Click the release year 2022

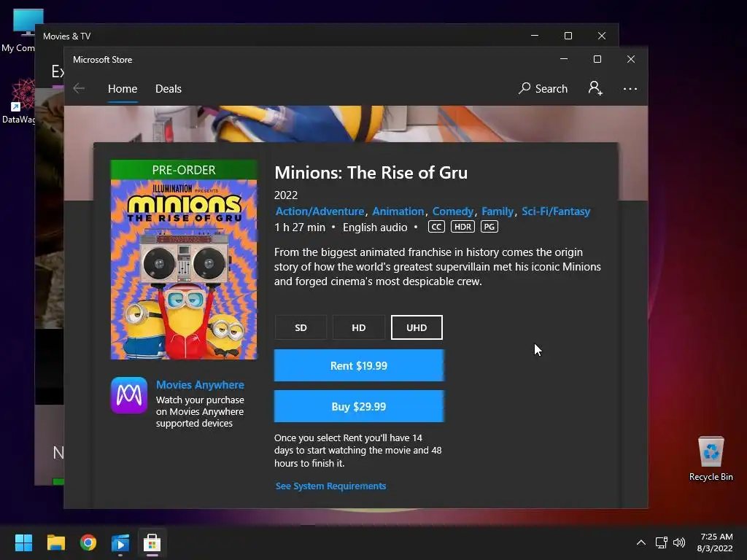pyautogui.click(x=286, y=195)
